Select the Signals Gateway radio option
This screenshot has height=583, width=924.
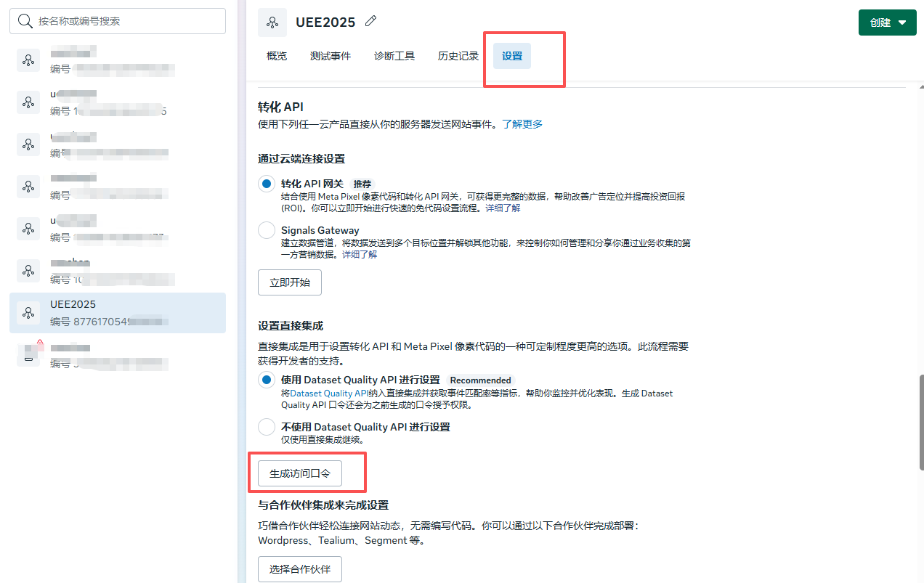(267, 231)
